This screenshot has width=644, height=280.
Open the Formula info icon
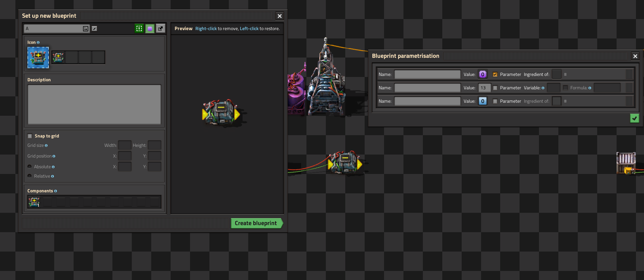[590, 88]
